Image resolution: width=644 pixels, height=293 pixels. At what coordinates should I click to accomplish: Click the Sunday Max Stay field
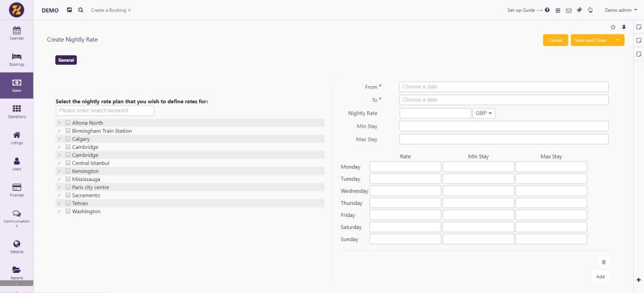tap(551, 239)
